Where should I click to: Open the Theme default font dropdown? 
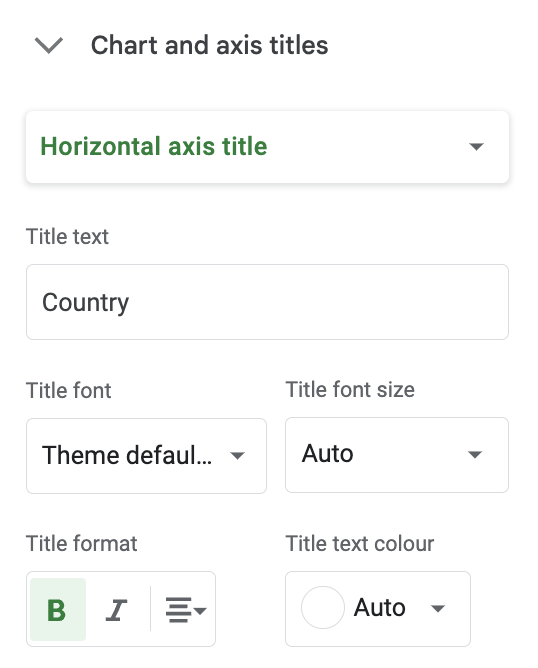[x=146, y=455]
